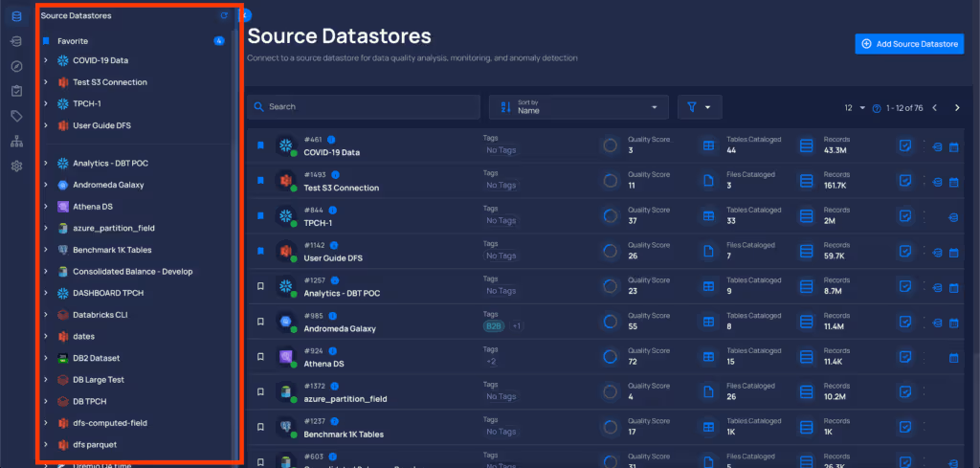This screenshot has width=980, height=468.
Task: Click quality score ring for Andromeda Galaxy
Action: click(x=610, y=322)
